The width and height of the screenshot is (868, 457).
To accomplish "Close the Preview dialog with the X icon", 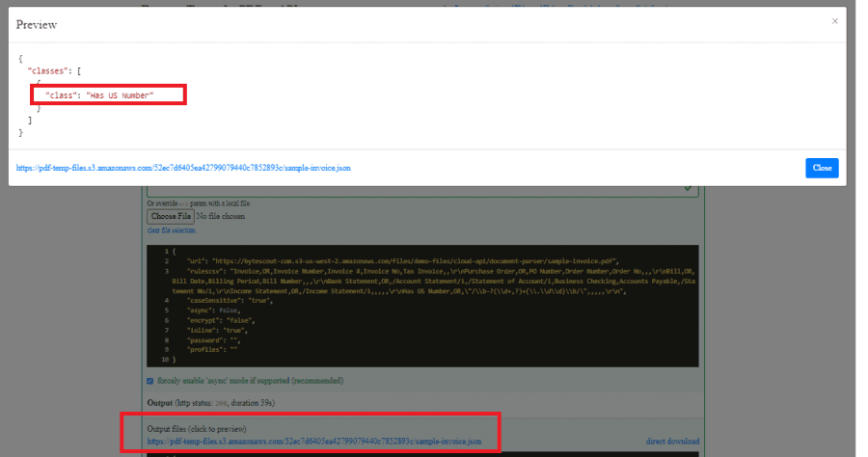I will tap(834, 21).
